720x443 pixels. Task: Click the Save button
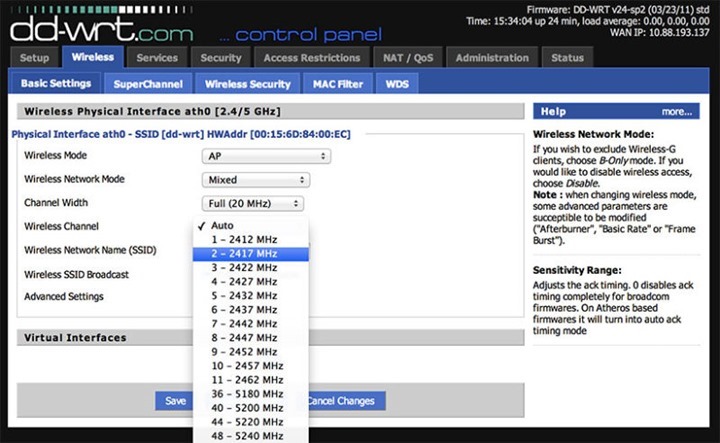[x=175, y=401]
